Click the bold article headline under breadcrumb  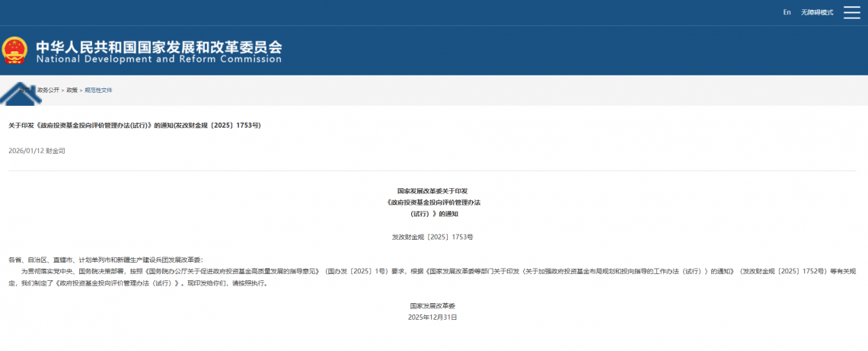point(135,125)
